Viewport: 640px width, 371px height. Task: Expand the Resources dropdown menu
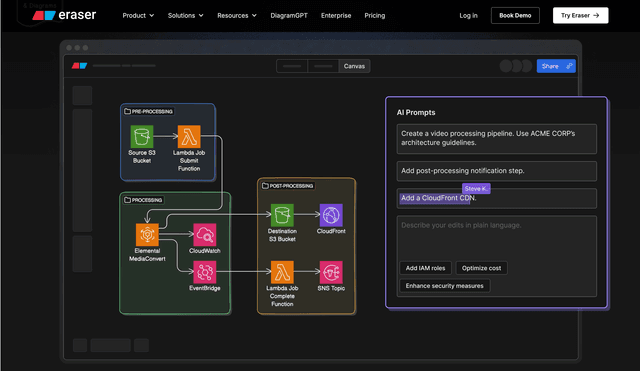pos(237,16)
